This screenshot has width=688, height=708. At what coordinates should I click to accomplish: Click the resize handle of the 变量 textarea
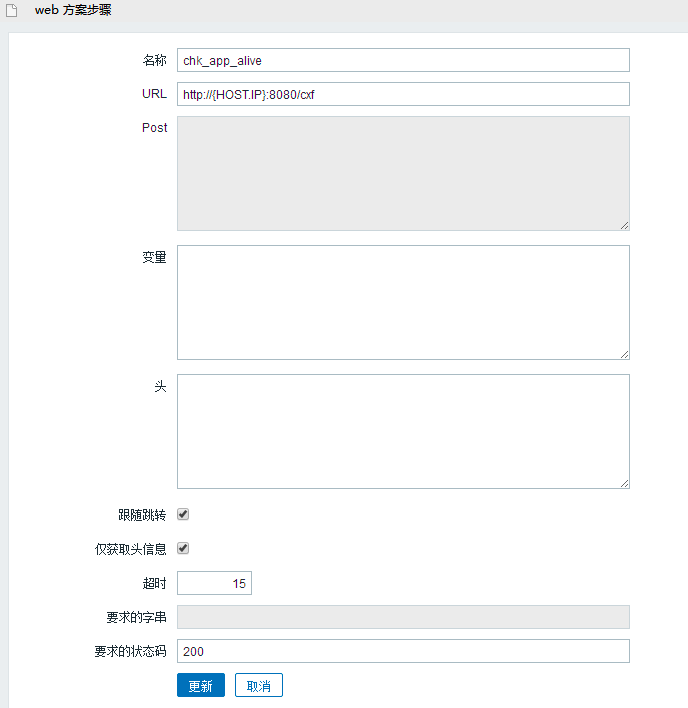pos(624,355)
